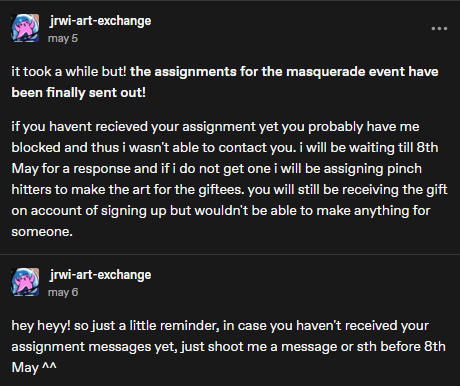Screen dimensions: 460x386
Task: Click the line starting "May for a response"
Action: 217,169
